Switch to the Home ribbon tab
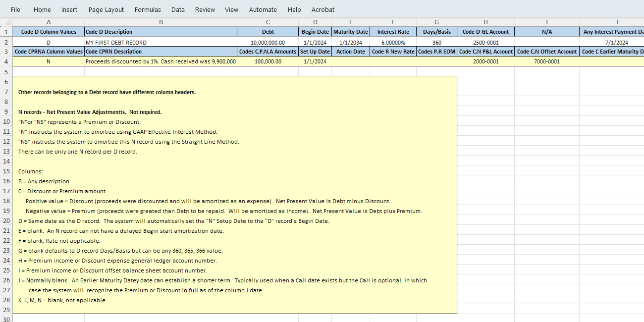This screenshot has height=322, width=644. pyautogui.click(x=42, y=9)
